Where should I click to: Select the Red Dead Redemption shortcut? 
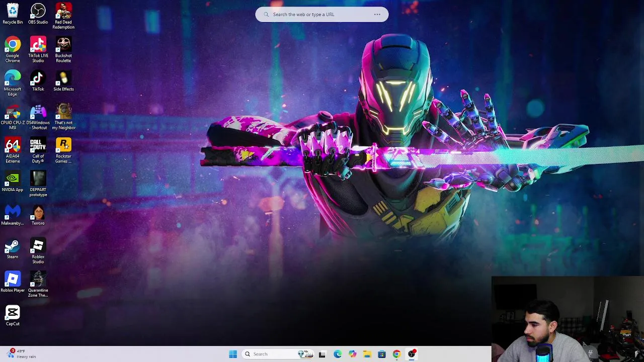(63, 16)
